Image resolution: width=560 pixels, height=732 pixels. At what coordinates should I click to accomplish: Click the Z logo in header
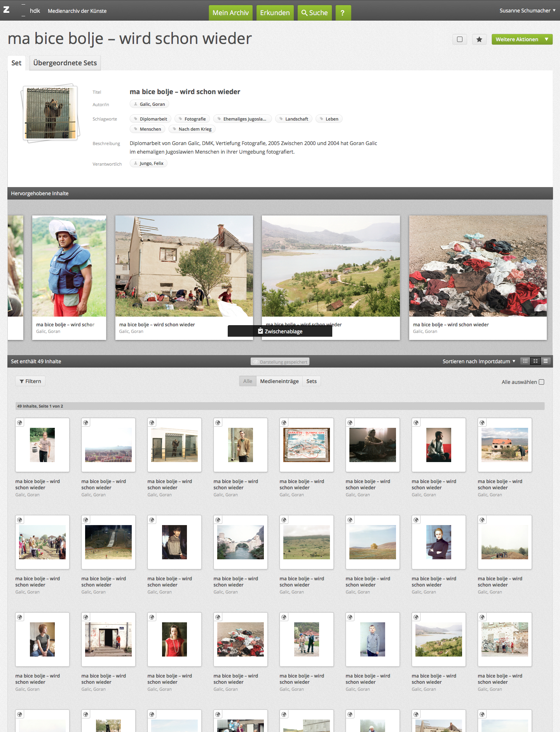[x=7, y=9]
